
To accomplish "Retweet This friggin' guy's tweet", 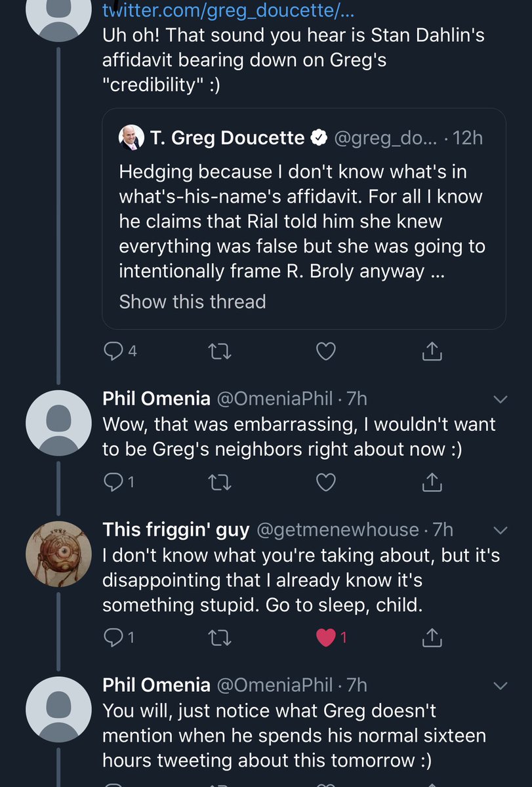I will [x=220, y=637].
